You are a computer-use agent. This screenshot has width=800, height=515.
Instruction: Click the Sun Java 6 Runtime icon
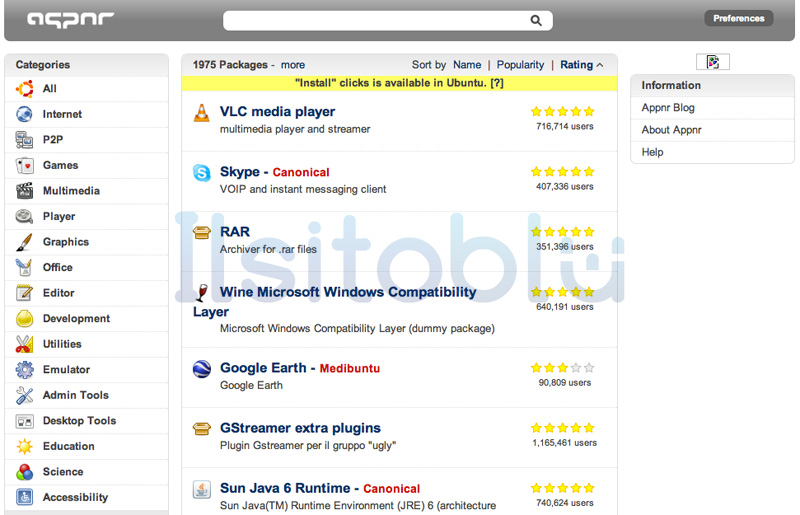pyautogui.click(x=201, y=489)
